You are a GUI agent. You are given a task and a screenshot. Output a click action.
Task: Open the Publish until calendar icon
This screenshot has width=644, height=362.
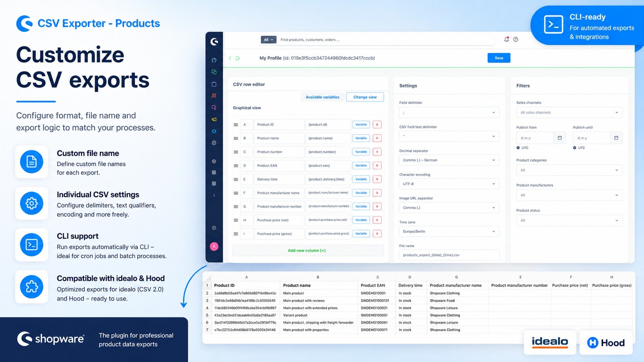point(616,138)
